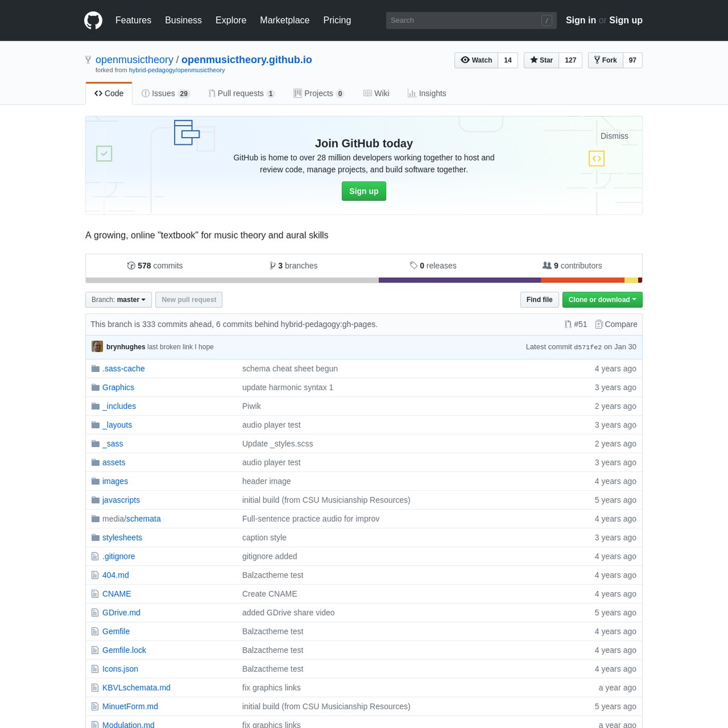728x728 pixels.
Task: Click brynhughes avatar thumbnail
Action: [x=97, y=346]
